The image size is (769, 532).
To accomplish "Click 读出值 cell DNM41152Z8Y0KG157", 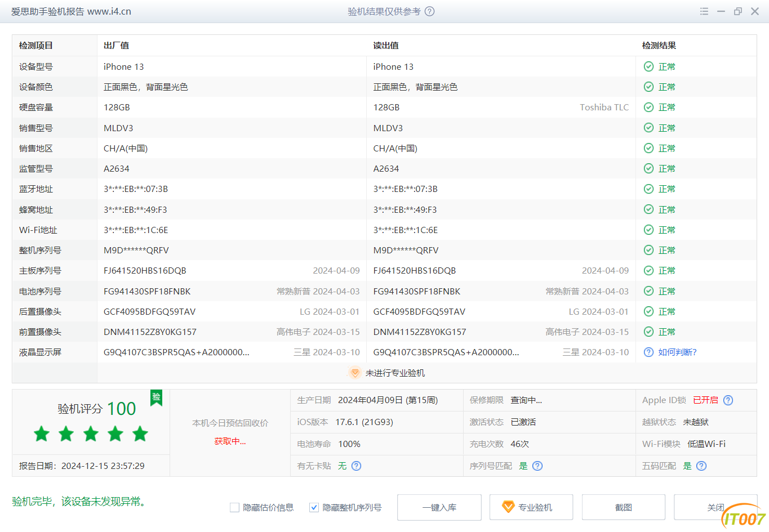I will pyautogui.click(x=420, y=332).
